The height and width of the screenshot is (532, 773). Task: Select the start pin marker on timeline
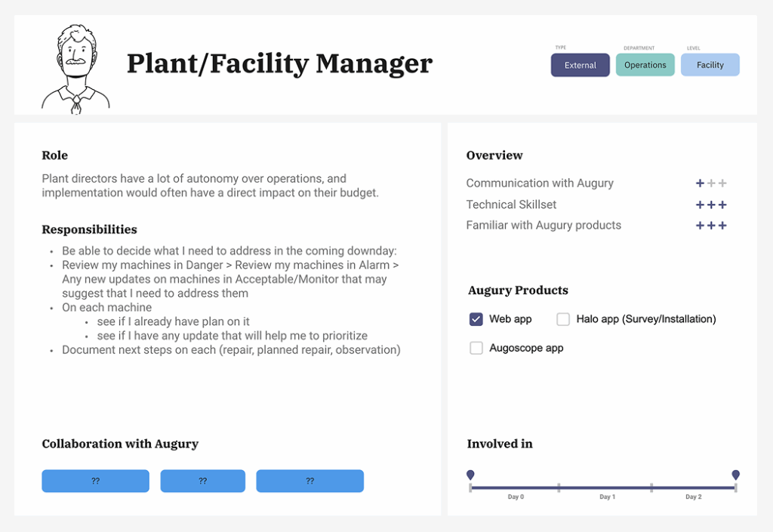pos(470,475)
